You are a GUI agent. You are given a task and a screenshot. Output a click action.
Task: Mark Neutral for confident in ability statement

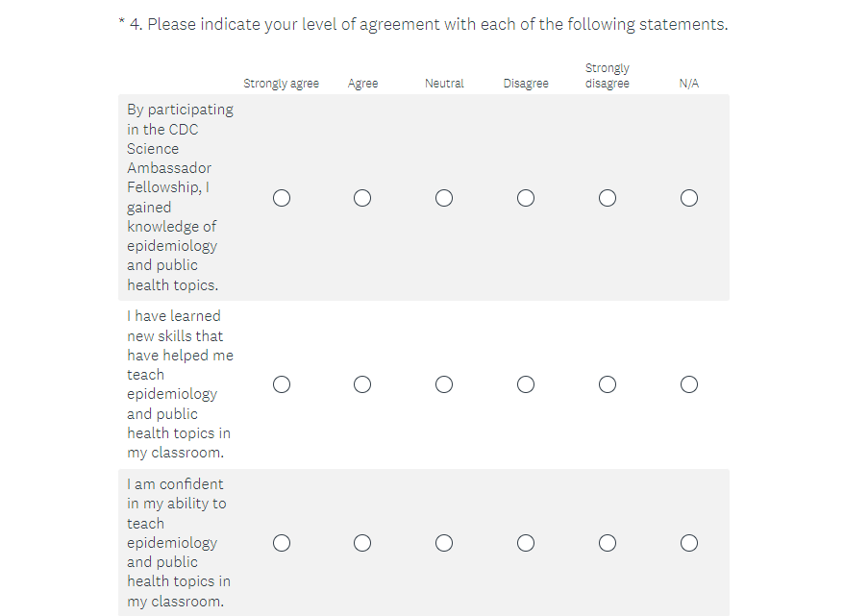tap(444, 543)
